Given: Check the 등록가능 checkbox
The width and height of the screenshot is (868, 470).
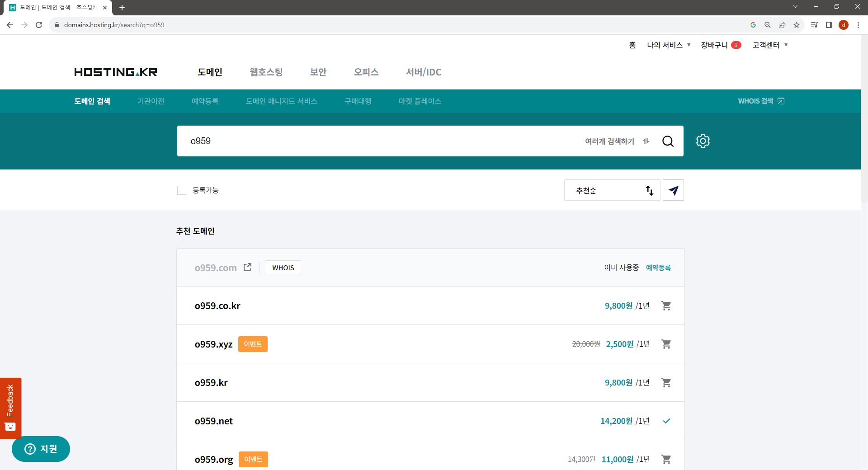Looking at the screenshot, I should pyautogui.click(x=182, y=190).
